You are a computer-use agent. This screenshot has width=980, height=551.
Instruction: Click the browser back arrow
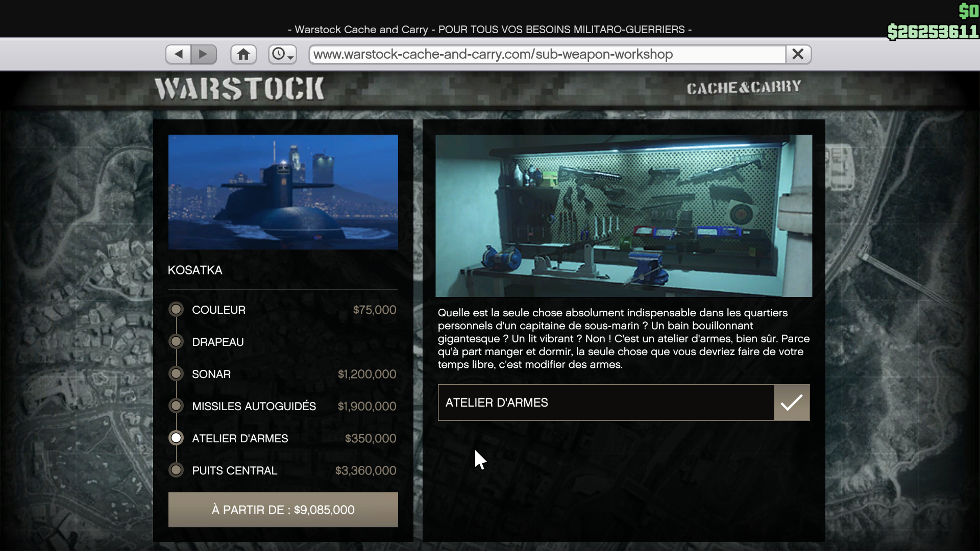pyautogui.click(x=179, y=54)
